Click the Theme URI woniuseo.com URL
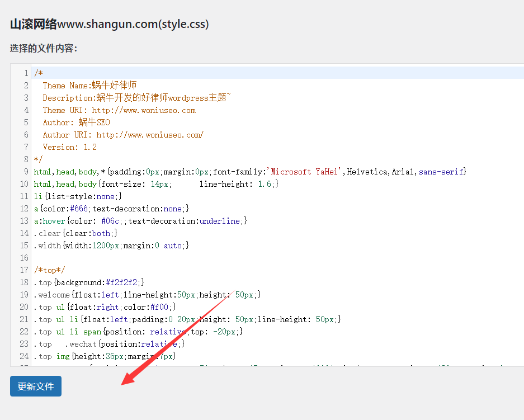This screenshot has width=524, height=420. click(x=144, y=110)
